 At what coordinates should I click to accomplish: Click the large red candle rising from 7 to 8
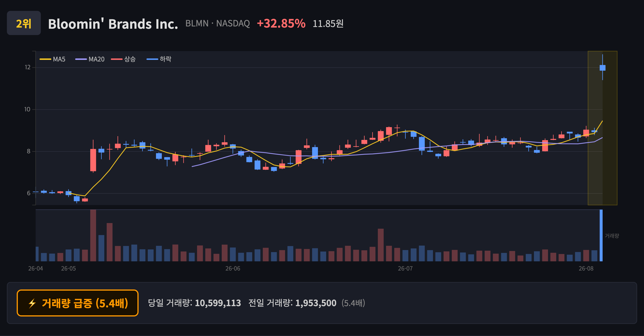tap(93, 160)
